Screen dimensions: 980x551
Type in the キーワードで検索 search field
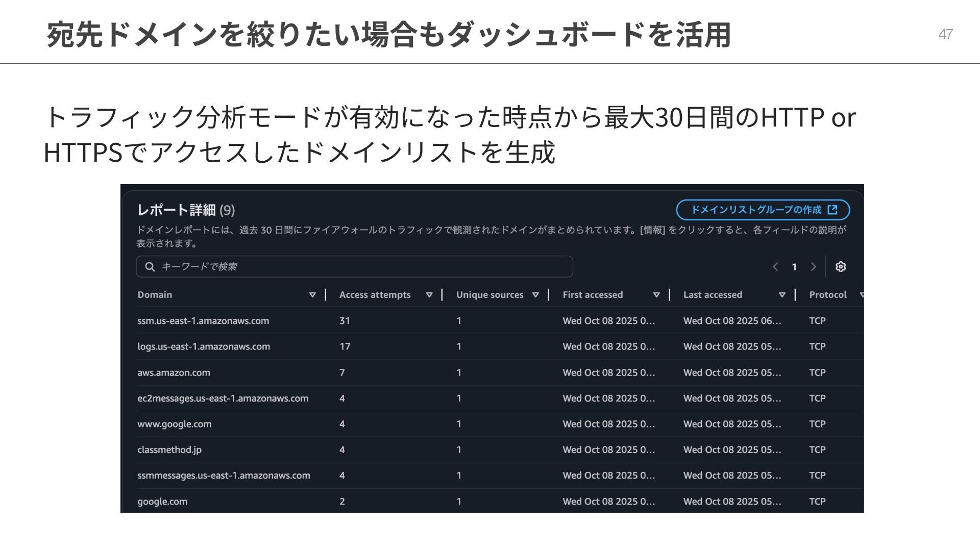(357, 267)
